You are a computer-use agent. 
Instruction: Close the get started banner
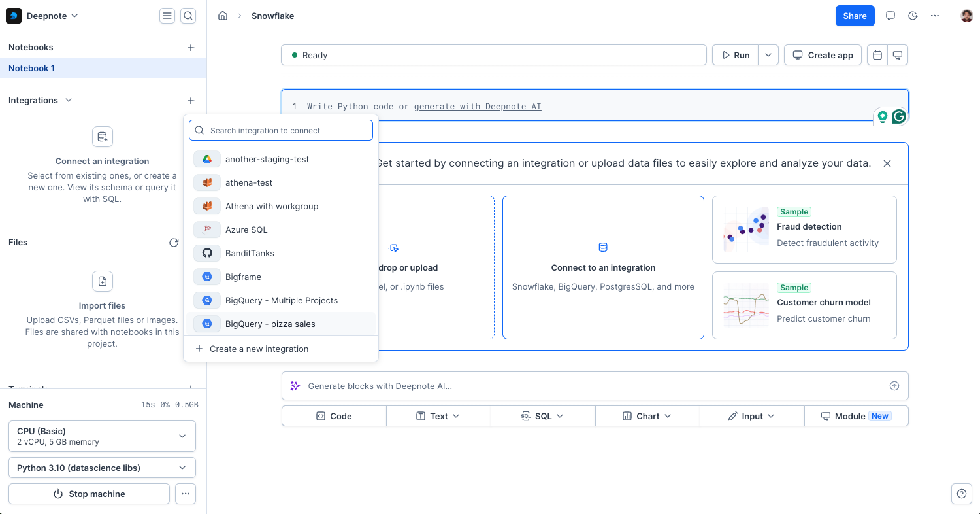tap(887, 163)
